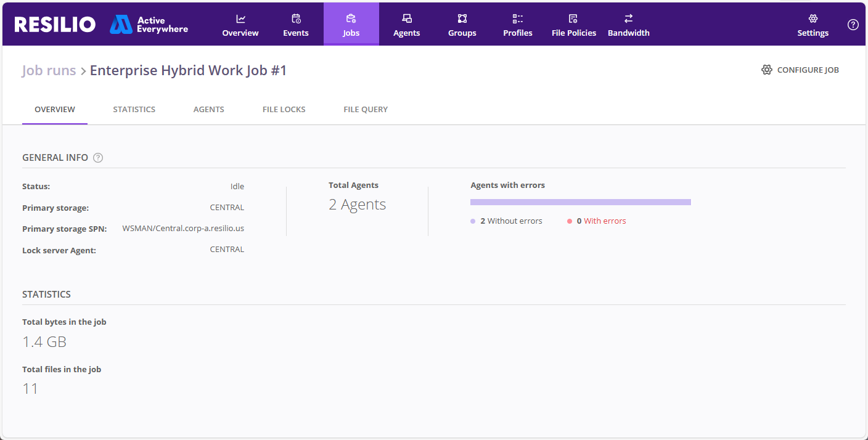
Task: Click the Resilio logo
Action: point(55,24)
